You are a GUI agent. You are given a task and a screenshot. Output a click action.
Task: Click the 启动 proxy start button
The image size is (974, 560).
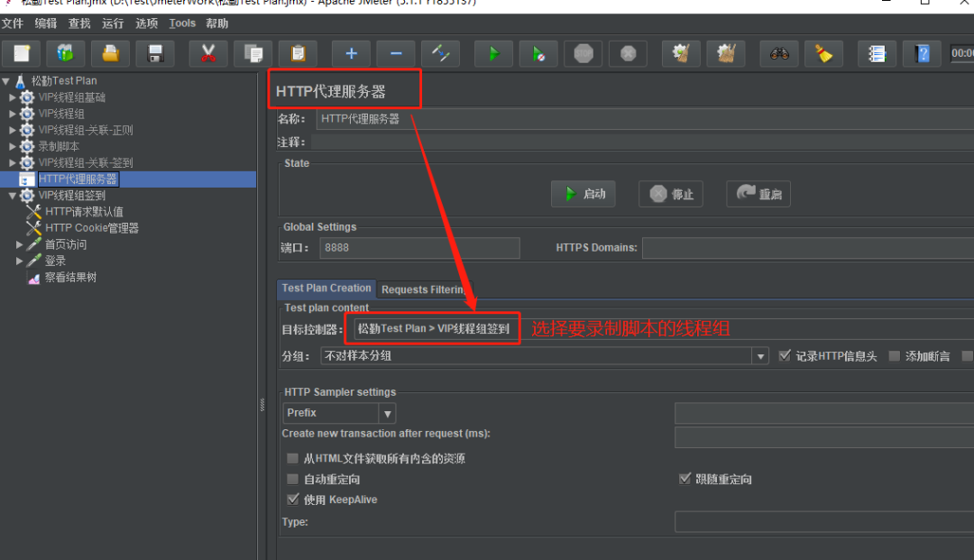tap(583, 194)
